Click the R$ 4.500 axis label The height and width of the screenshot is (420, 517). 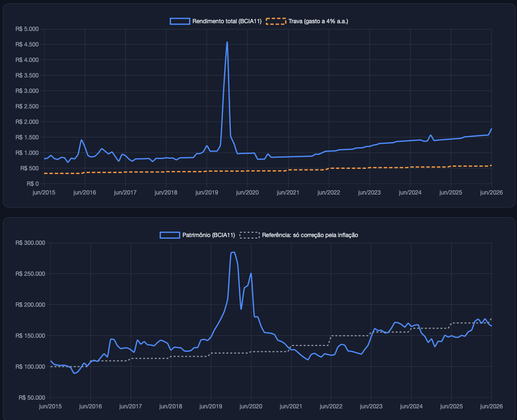pos(27,45)
